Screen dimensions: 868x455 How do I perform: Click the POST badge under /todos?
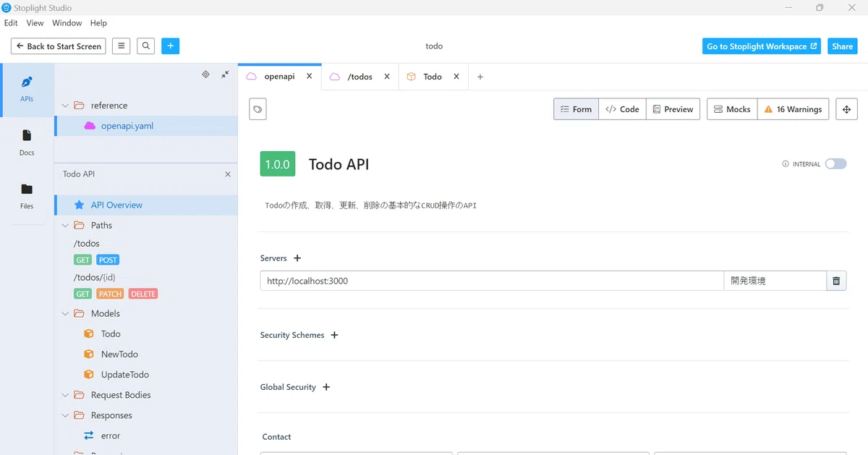pos(108,260)
